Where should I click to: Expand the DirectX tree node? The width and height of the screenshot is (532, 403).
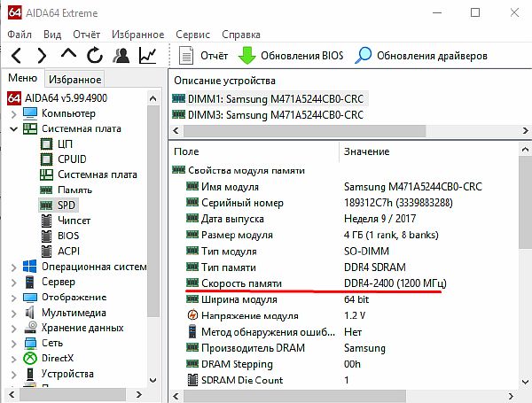[13, 359]
